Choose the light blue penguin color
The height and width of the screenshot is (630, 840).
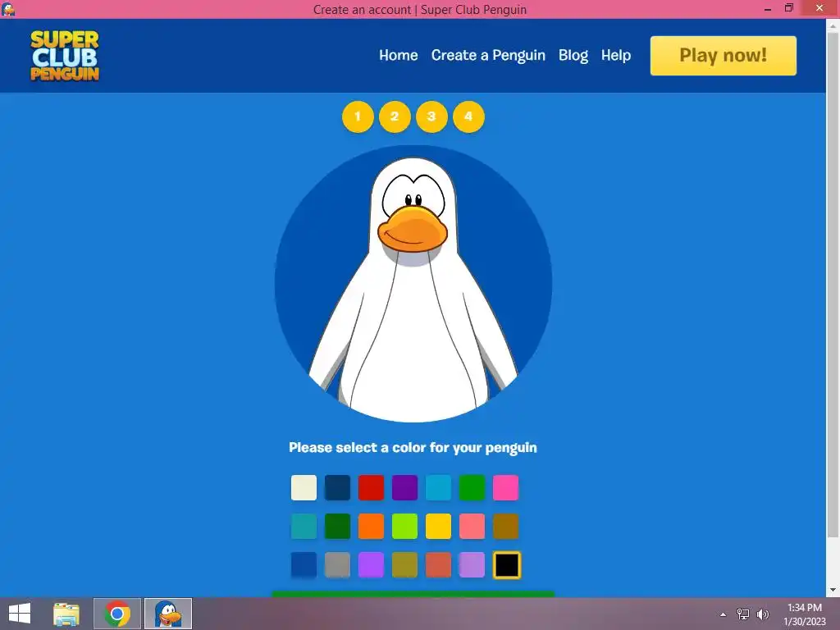pyautogui.click(x=438, y=487)
